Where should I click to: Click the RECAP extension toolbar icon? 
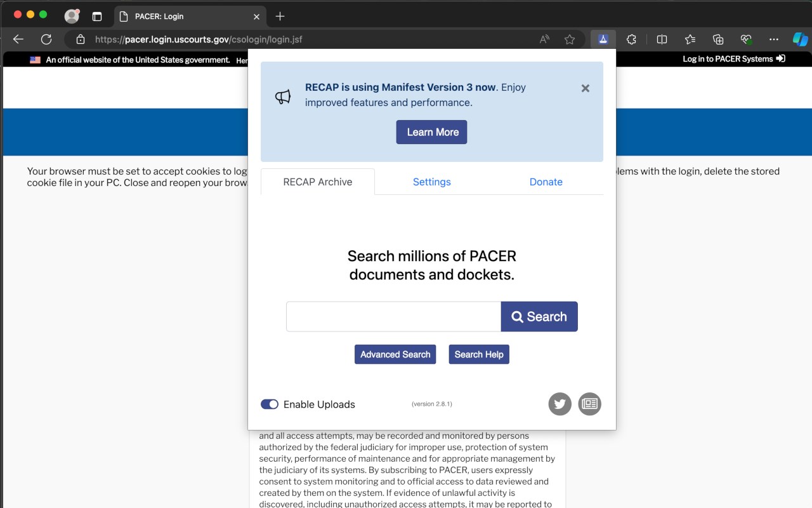coord(603,39)
